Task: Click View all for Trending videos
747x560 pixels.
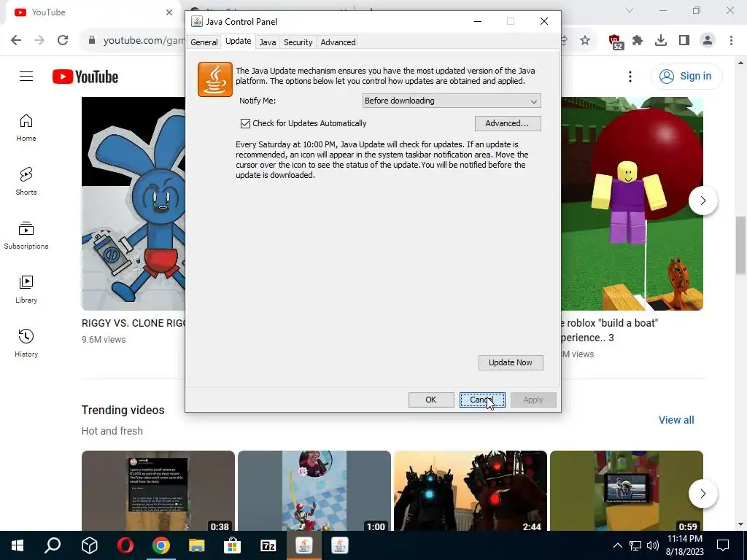Action: click(676, 420)
